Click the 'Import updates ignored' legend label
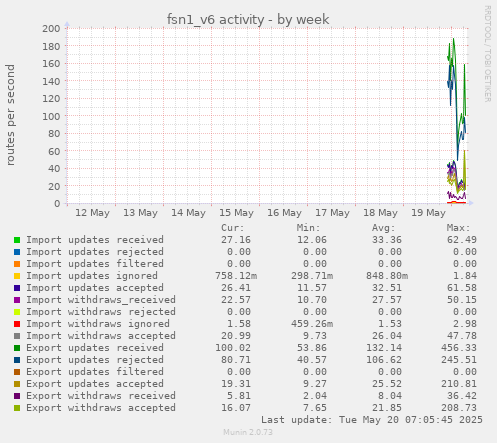 click(x=92, y=276)
